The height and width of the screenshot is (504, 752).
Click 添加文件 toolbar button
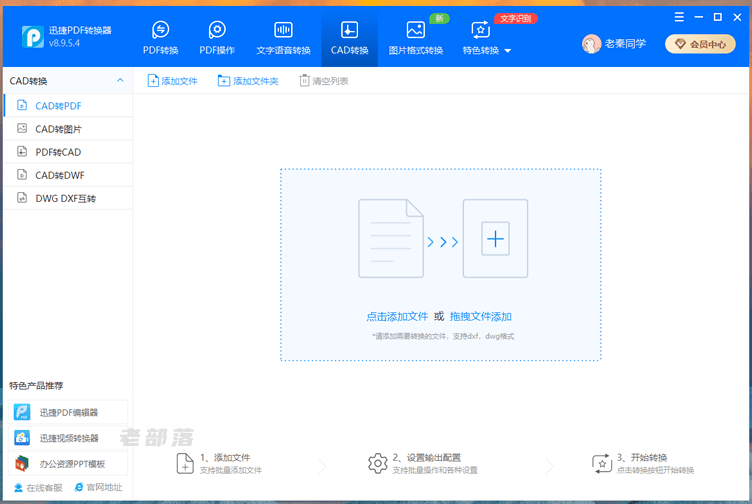click(172, 81)
